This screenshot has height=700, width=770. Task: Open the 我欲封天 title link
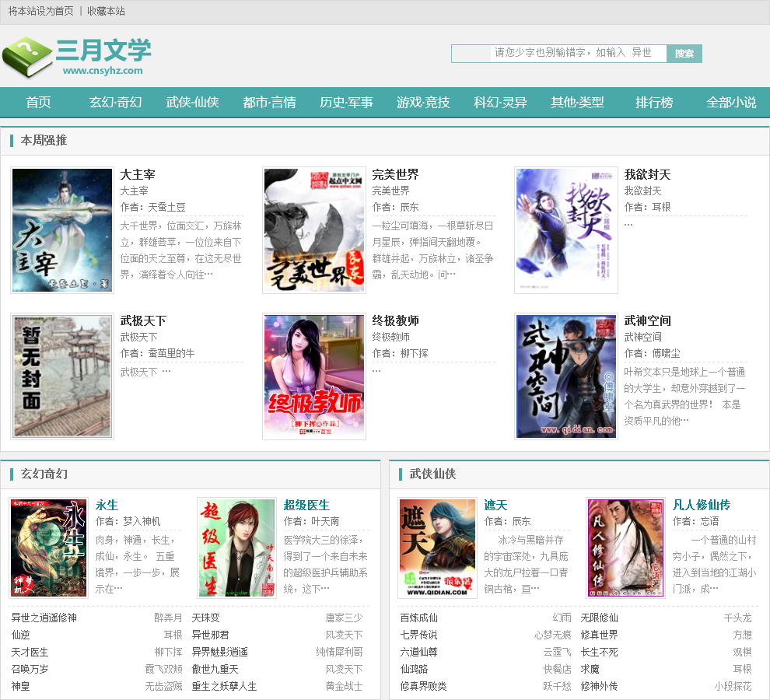click(647, 174)
